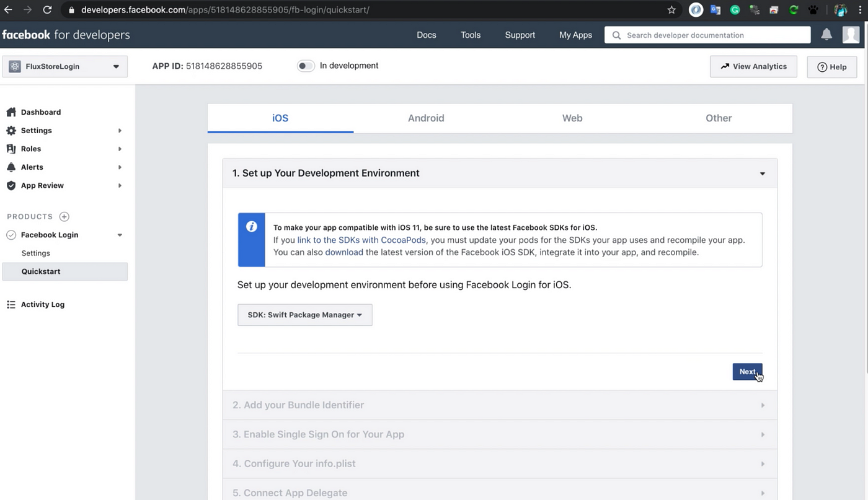Expand step 2 Add your Bundle Identifier
The height and width of the screenshot is (500, 868).
pyautogui.click(x=500, y=405)
